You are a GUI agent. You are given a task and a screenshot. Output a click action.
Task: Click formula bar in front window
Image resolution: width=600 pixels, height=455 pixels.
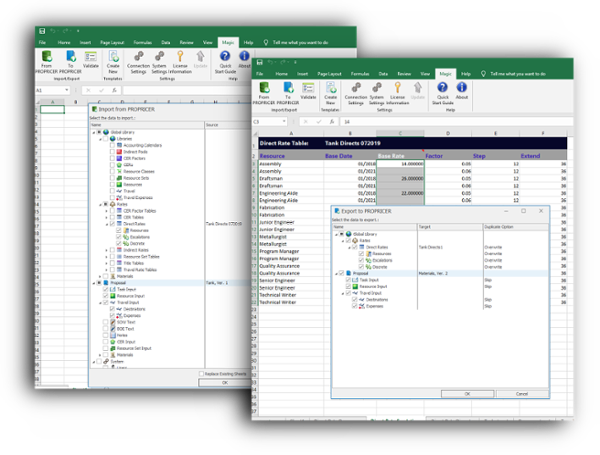pos(456,122)
